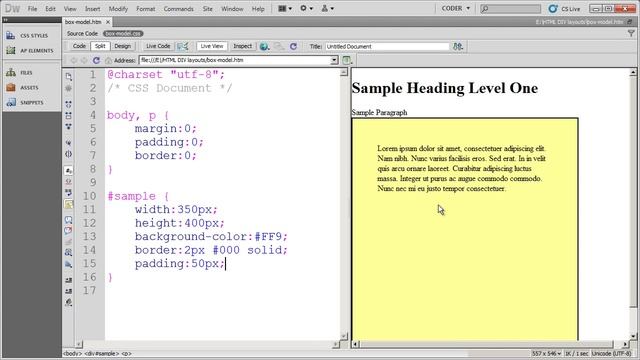Toggle Line Numbers coding toolbar icon

(x=69, y=170)
